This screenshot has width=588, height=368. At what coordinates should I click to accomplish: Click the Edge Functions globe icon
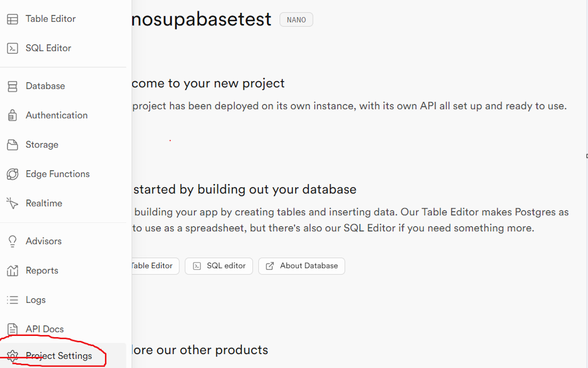click(x=12, y=174)
